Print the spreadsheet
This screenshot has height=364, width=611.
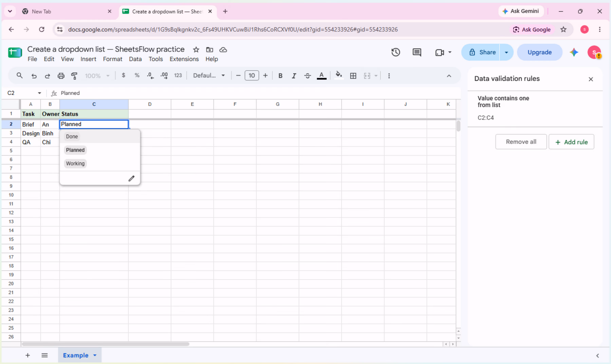pyautogui.click(x=61, y=76)
